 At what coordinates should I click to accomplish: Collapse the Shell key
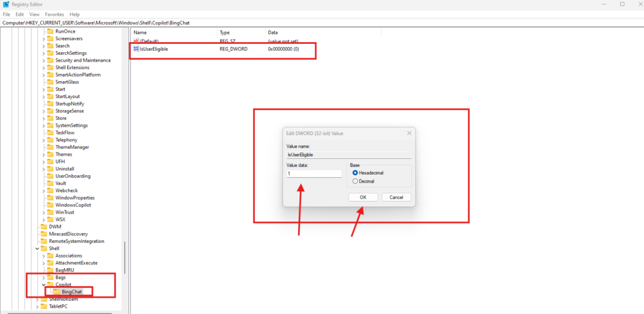tap(37, 249)
